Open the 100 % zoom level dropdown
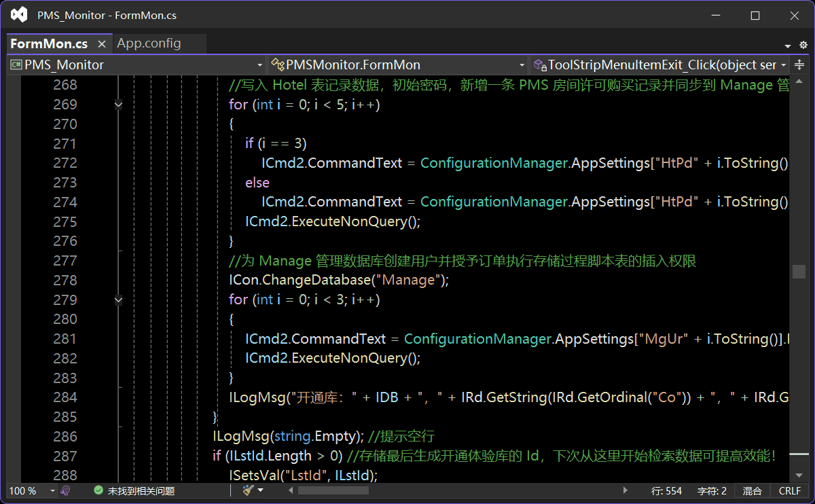 [52, 491]
